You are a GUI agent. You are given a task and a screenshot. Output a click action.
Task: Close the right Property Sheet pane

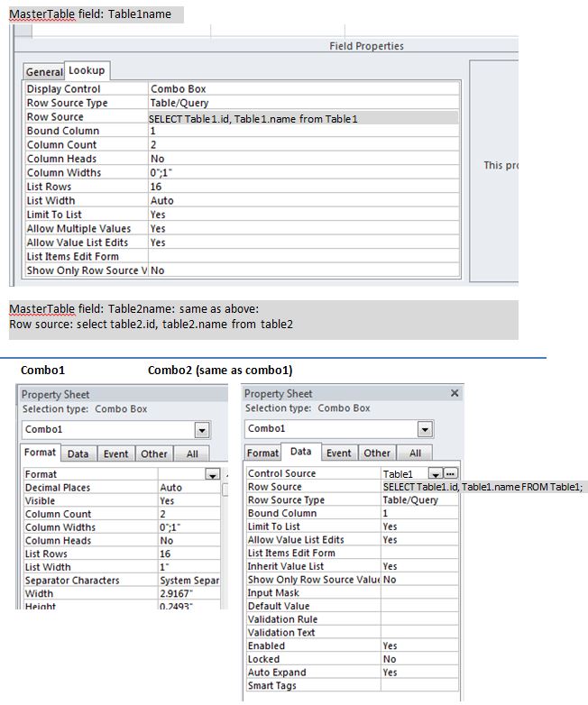pos(455,393)
